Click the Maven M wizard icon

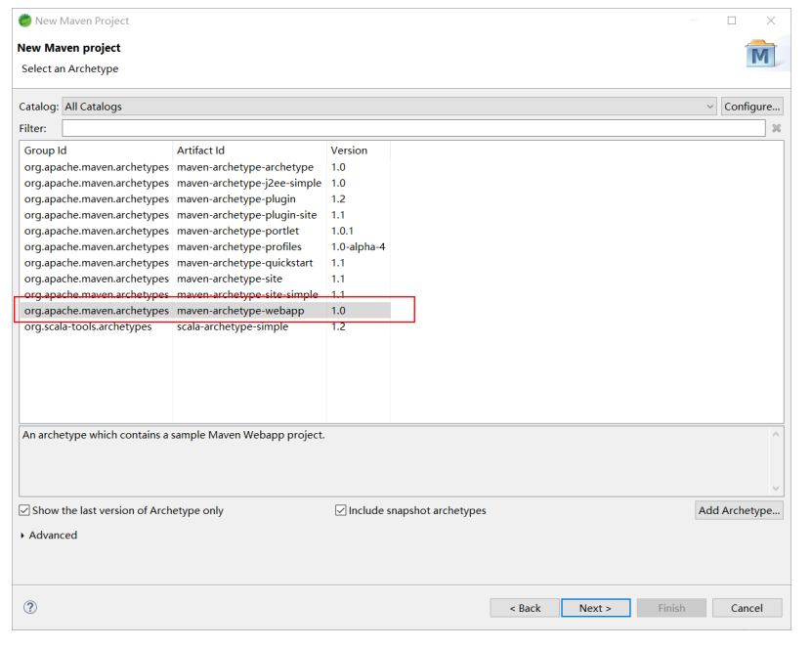[760, 54]
